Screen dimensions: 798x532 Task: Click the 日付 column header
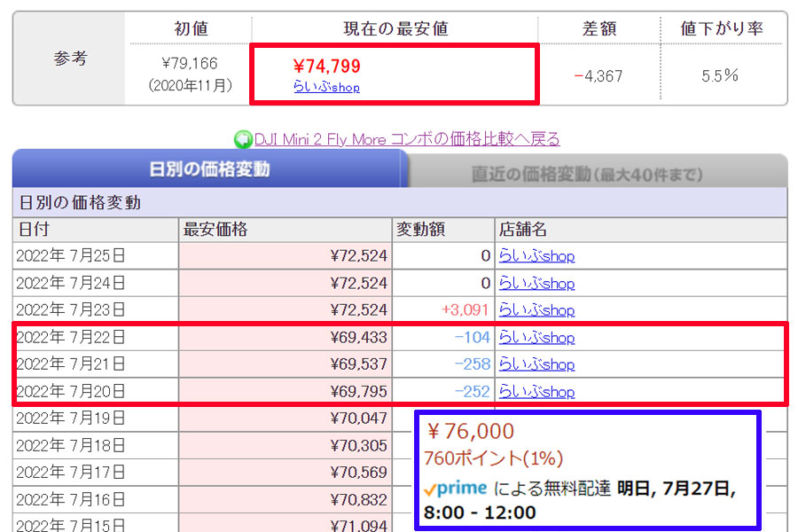click(x=96, y=230)
